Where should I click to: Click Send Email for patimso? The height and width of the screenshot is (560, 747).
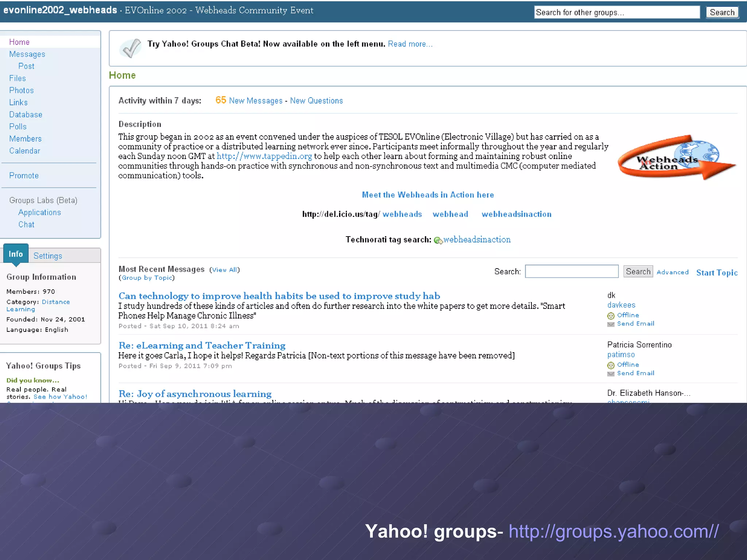coord(635,373)
